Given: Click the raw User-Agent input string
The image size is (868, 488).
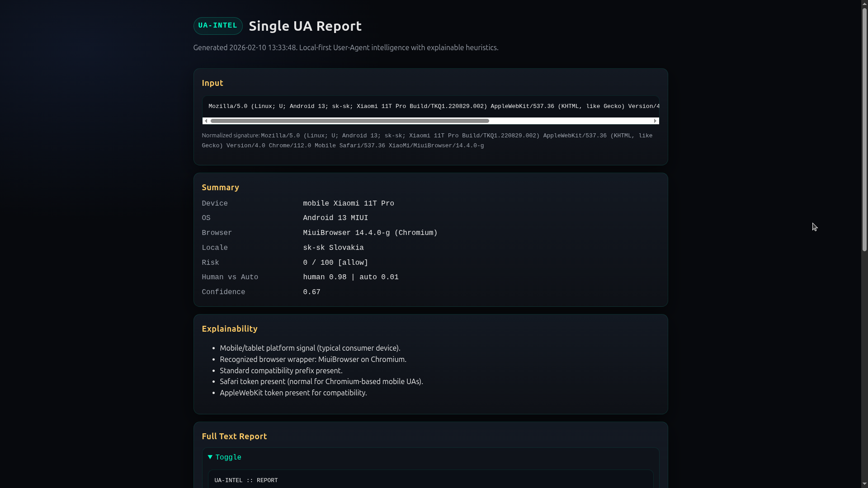Looking at the screenshot, I should [429, 107].
